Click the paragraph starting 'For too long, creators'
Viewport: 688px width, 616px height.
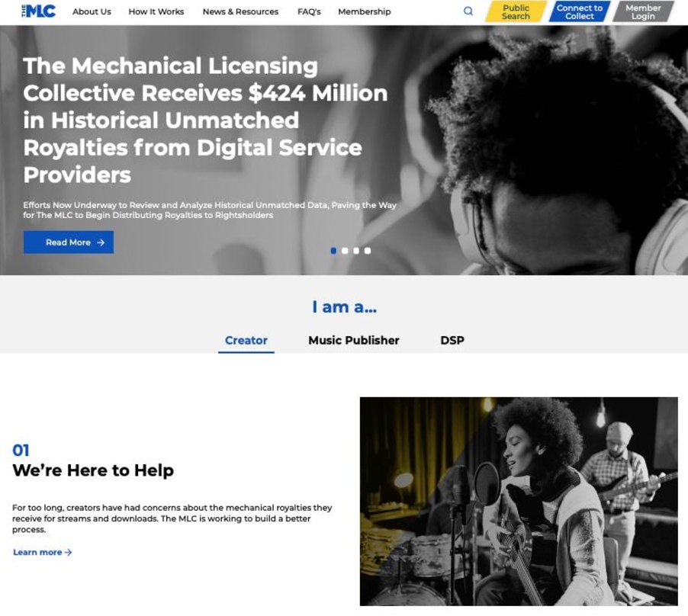172,518
